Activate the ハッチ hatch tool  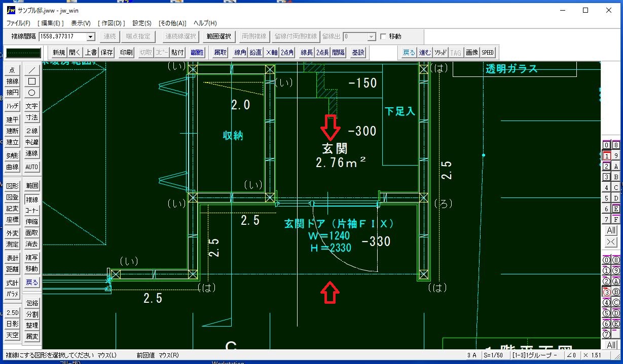(x=12, y=106)
